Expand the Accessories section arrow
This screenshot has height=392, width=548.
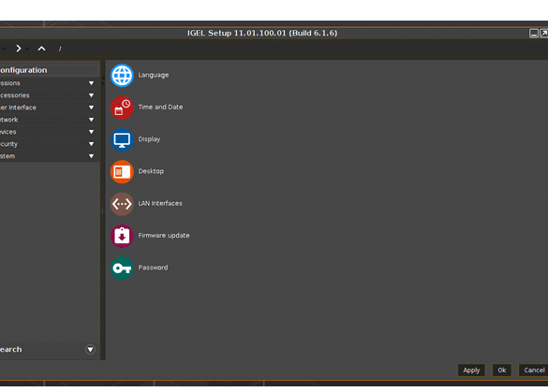click(x=91, y=95)
